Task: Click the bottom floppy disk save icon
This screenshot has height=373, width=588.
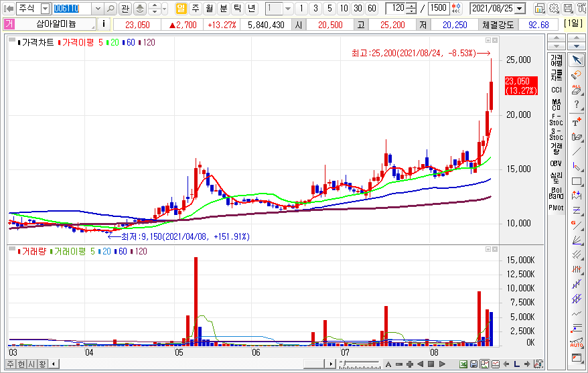Action: pos(473,364)
